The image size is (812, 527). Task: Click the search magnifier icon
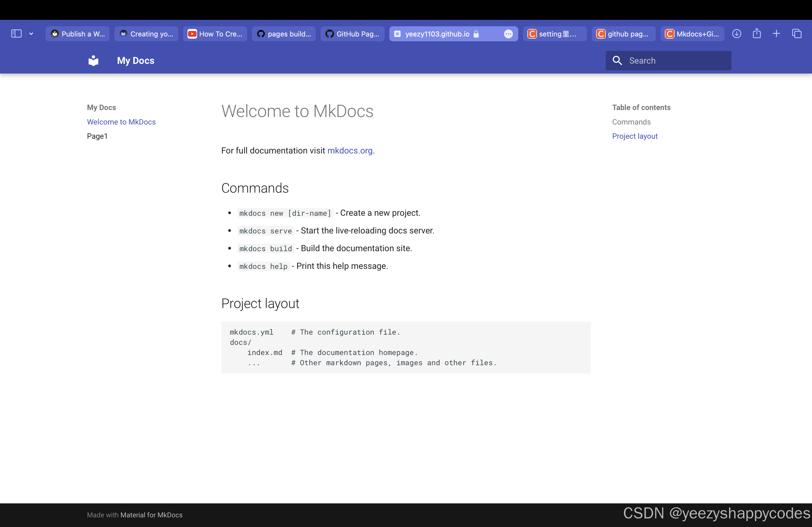click(617, 61)
